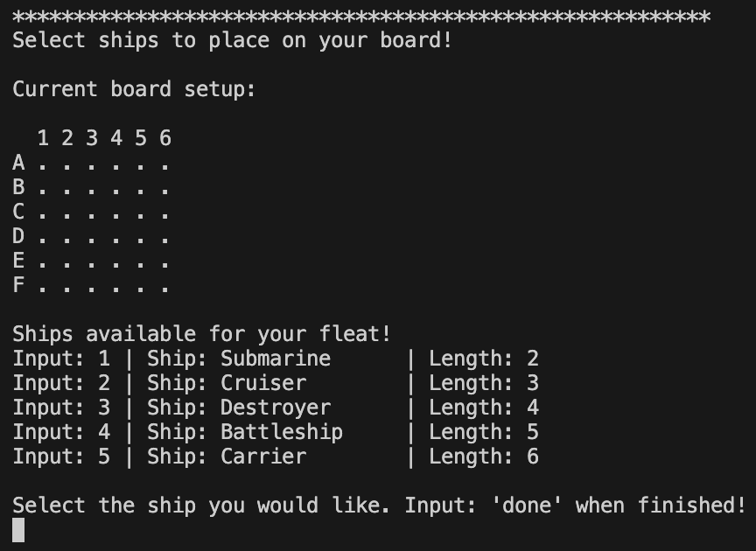Click row label E on the board
This screenshot has height=551, width=756.
point(18,261)
